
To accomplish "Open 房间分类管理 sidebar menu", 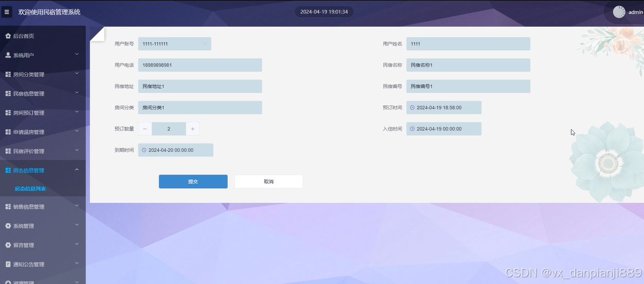I will [x=43, y=75].
